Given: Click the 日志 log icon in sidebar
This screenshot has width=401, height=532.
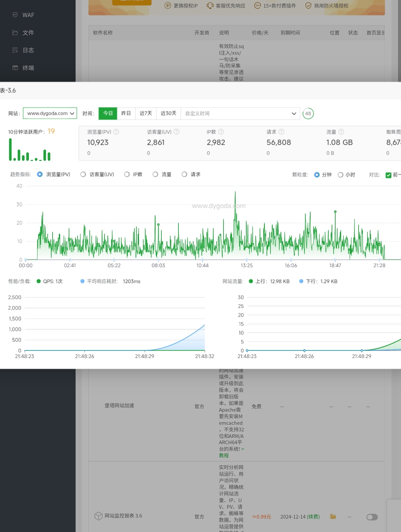Looking at the screenshot, I should pyautogui.click(x=15, y=50).
